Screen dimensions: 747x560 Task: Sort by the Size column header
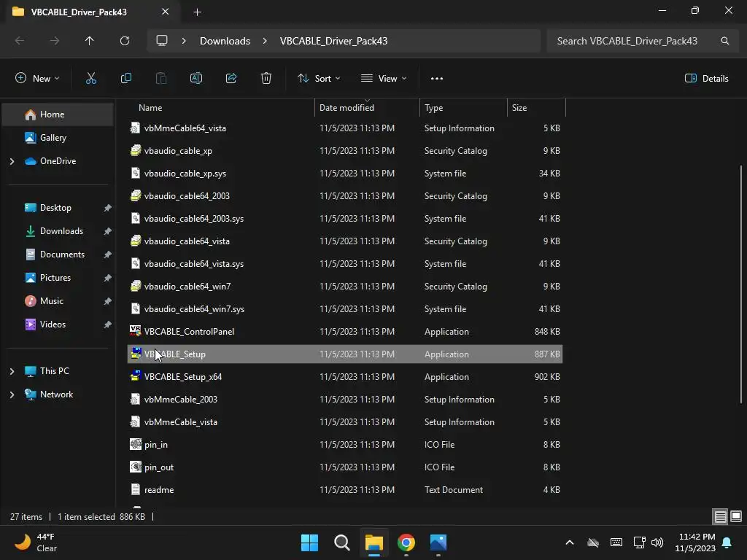536,108
